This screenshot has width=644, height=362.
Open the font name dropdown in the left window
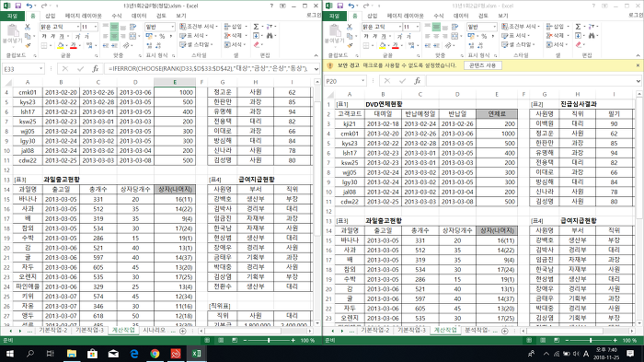pos(78,27)
